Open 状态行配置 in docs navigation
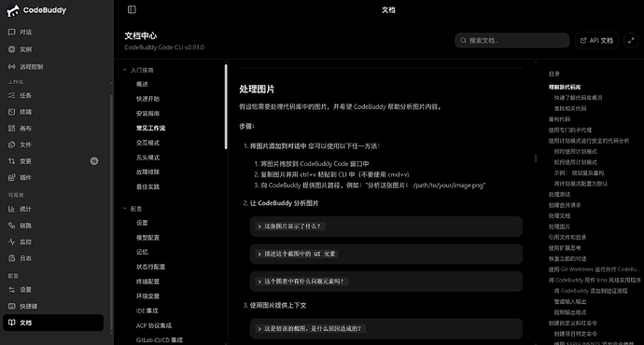Viewport: 644px width, 345px height. 150,267
